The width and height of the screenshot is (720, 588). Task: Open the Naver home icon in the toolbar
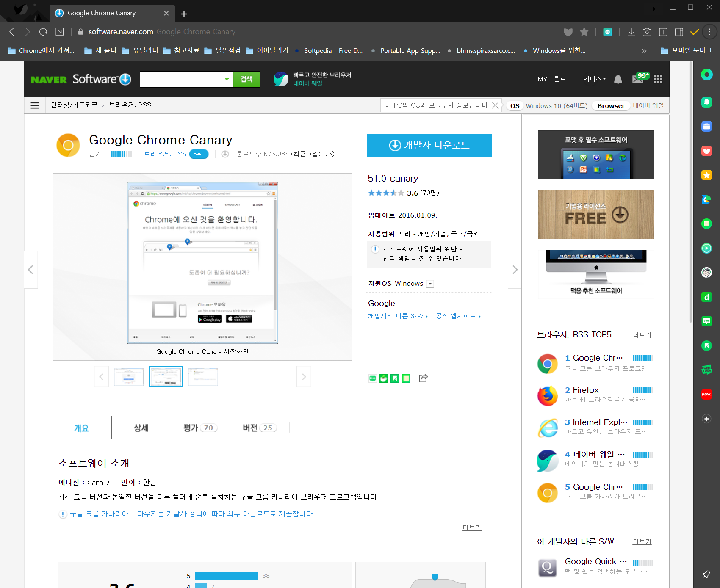(x=60, y=32)
